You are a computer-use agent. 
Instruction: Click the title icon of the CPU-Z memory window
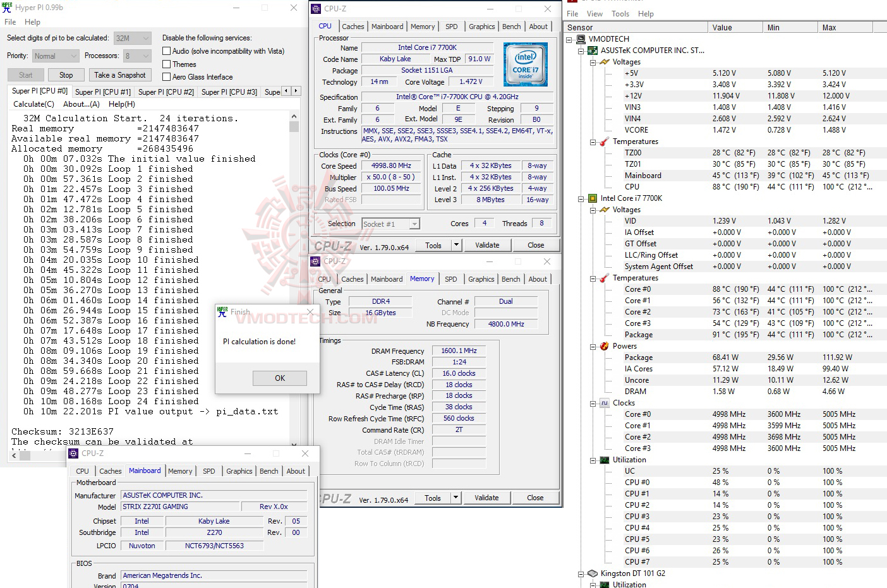click(x=316, y=261)
